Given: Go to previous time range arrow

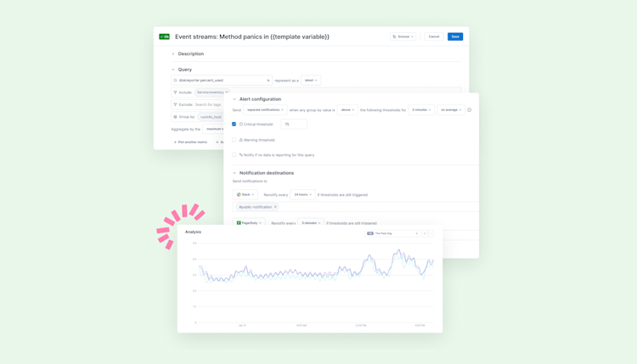Looking at the screenshot, I should [425, 233].
